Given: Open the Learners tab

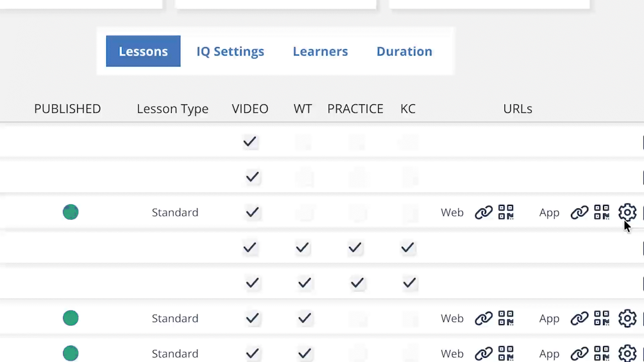Looking at the screenshot, I should coord(320,51).
